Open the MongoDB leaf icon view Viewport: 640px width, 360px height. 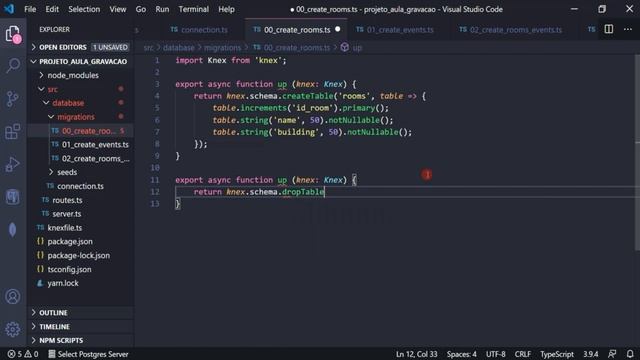[x=13, y=229]
